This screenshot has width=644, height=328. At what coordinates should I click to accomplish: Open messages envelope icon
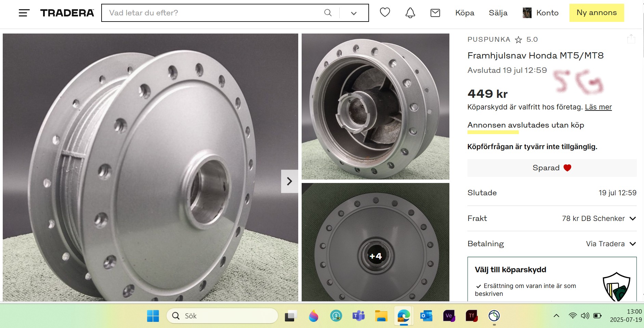435,13
